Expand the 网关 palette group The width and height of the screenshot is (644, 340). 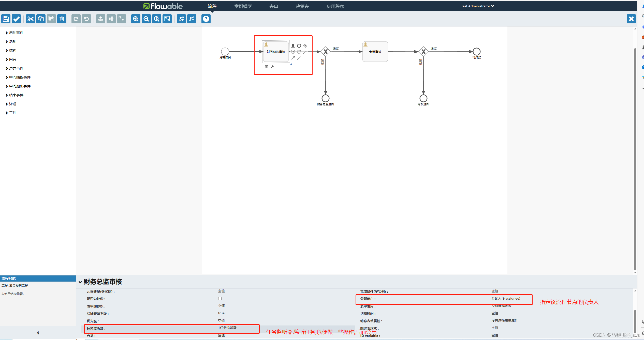coord(11,59)
